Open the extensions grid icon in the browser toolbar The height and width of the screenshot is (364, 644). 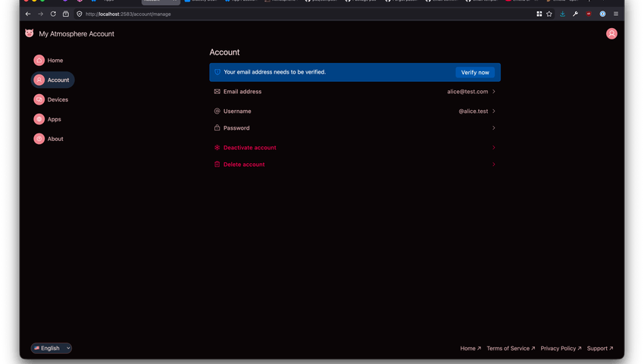coord(539,14)
